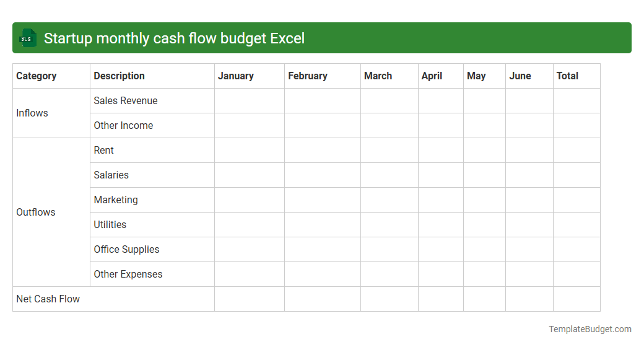The height and width of the screenshot is (347, 644).
Task: Select the February column header
Action: tap(323, 76)
